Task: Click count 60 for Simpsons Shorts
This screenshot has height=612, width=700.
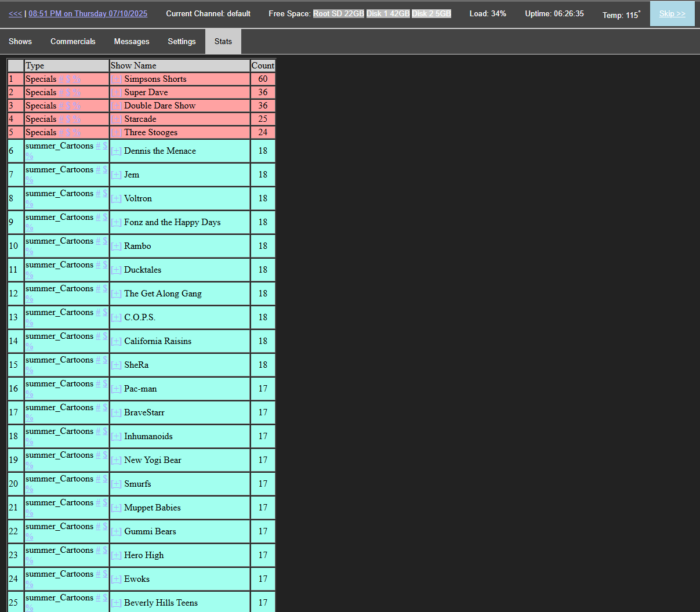Action: [x=263, y=79]
